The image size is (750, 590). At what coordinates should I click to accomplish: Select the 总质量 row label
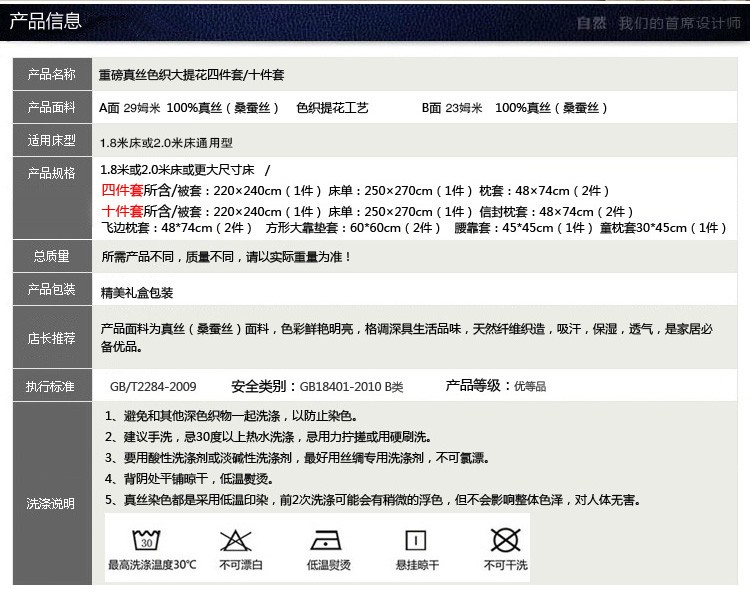point(51,257)
